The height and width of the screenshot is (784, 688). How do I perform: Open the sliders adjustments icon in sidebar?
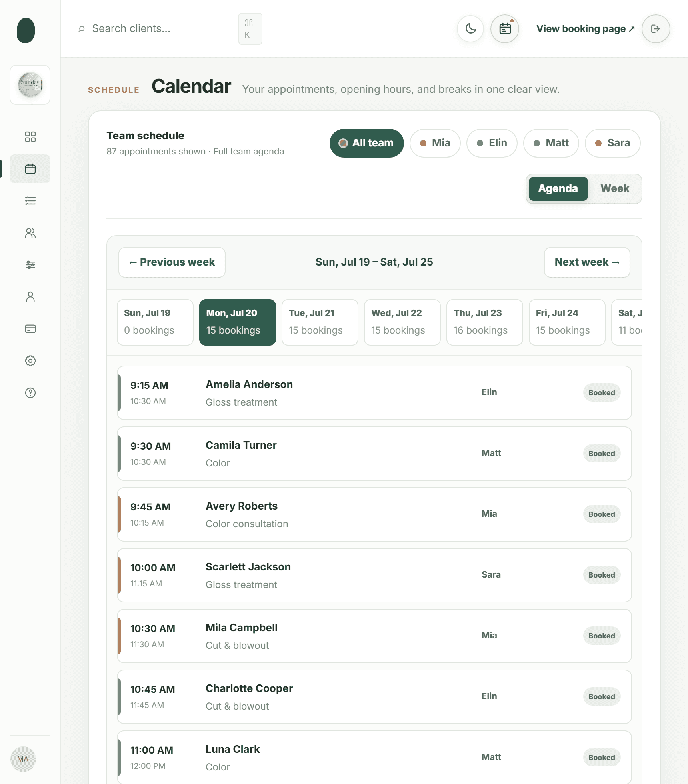pyautogui.click(x=30, y=265)
